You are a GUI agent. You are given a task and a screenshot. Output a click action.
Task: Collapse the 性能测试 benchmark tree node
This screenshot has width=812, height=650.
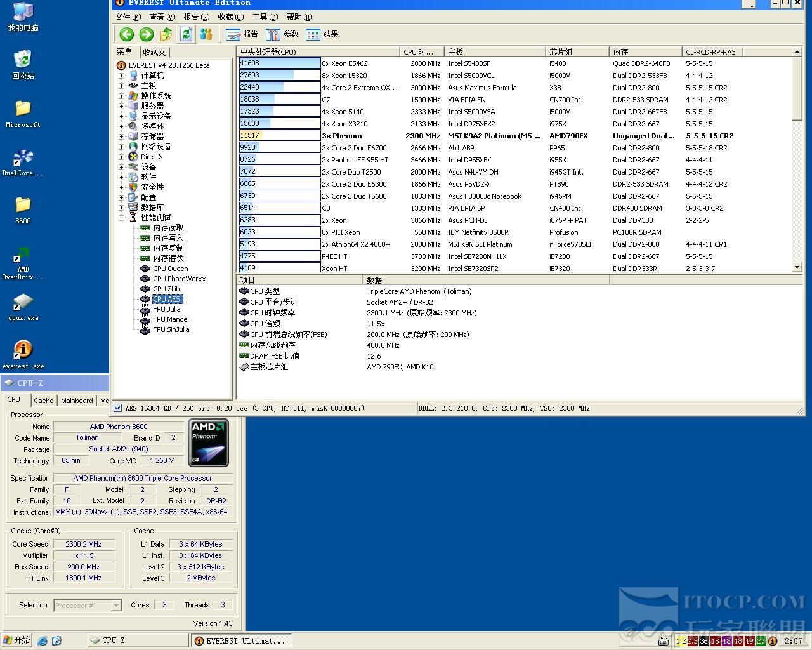tap(121, 218)
